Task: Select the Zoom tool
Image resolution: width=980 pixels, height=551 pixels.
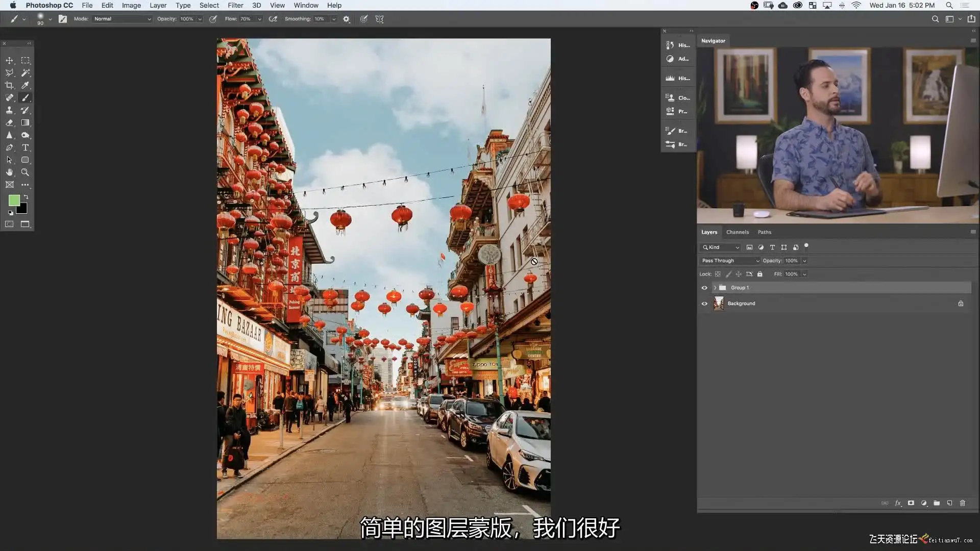Action: click(25, 172)
